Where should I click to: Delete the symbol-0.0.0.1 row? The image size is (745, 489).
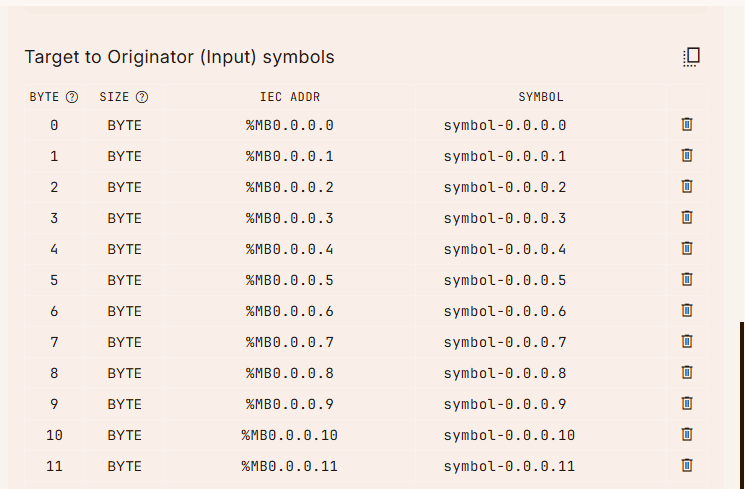click(687, 156)
